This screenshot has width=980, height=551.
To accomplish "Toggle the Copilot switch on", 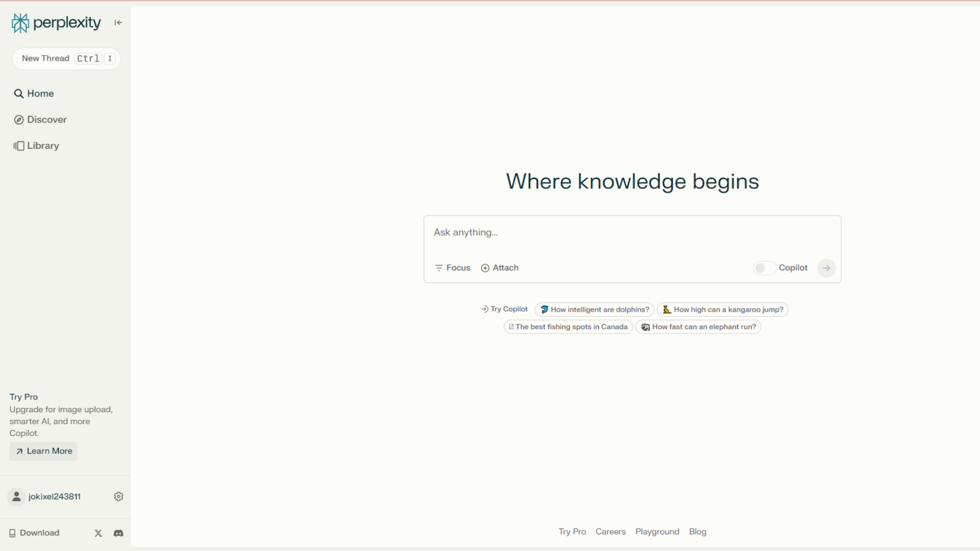I will pyautogui.click(x=764, y=268).
